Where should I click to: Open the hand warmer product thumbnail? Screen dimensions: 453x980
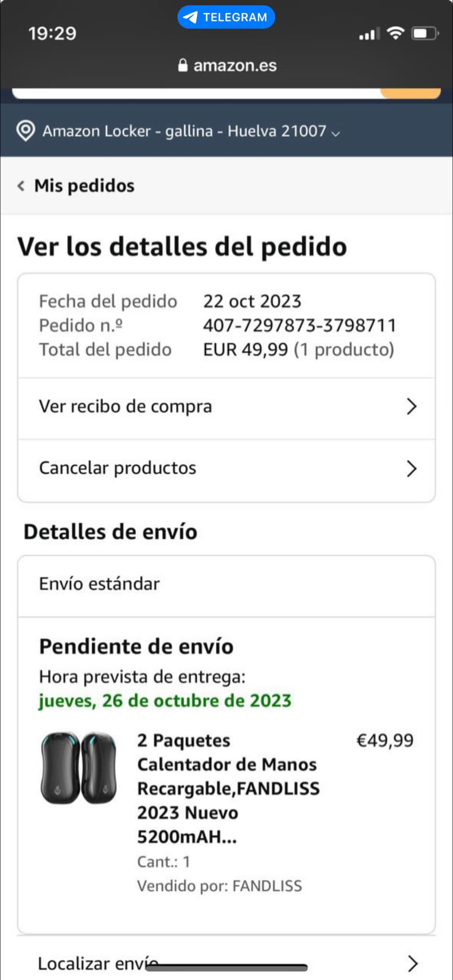[79, 768]
